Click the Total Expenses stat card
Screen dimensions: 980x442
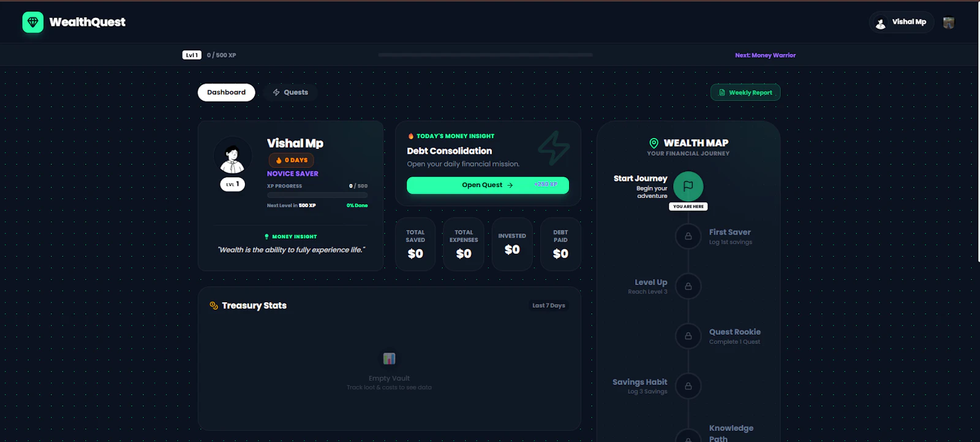[464, 244]
